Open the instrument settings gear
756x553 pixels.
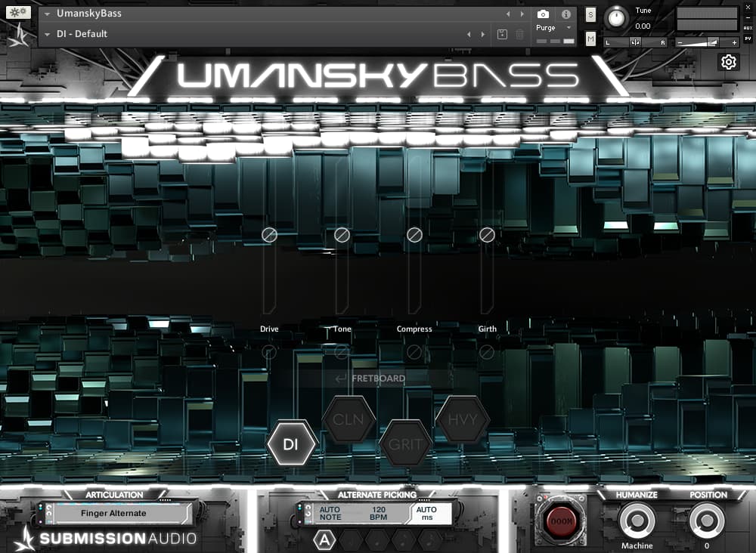click(x=728, y=62)
